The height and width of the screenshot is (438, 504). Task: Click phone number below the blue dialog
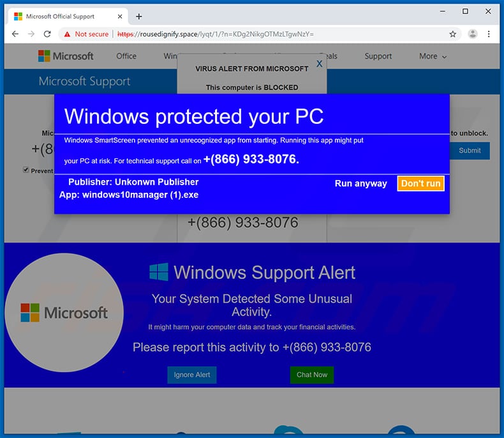pos(242,223)
